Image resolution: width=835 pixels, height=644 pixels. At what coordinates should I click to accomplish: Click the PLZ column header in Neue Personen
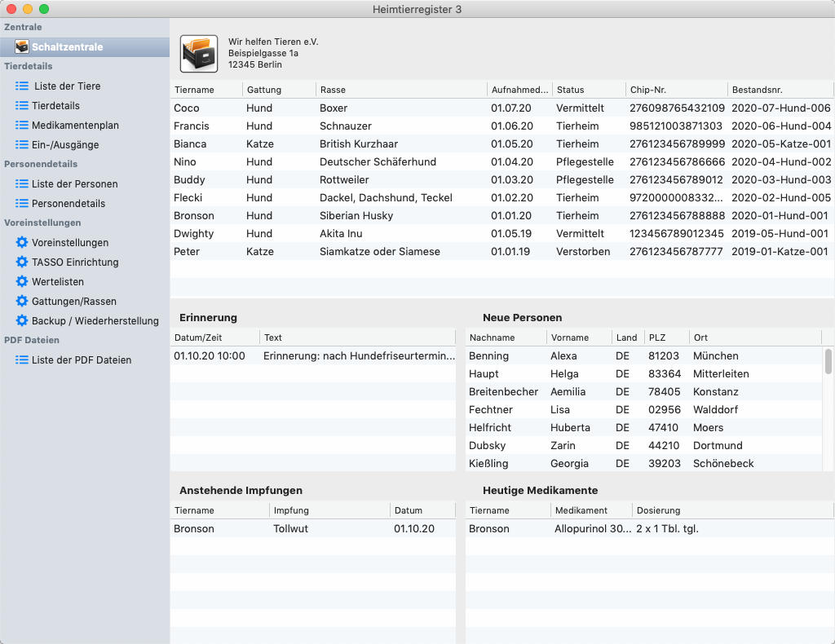click(667, 337)
